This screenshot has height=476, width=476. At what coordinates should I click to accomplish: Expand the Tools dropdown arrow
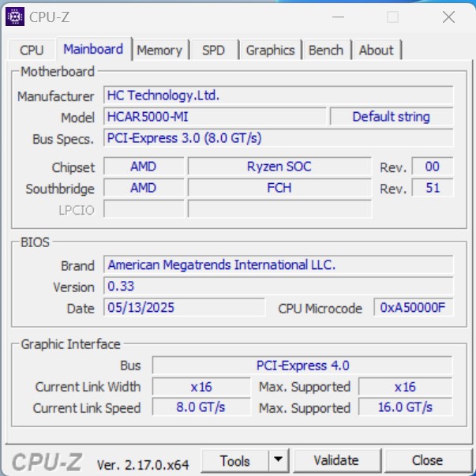(x=279, y=460)
